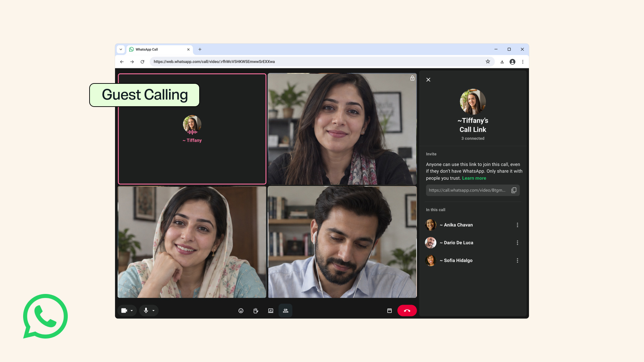Image resolution: width=644 pixels, height=362 pixels.
Task: Copy the call link
Action: [x=514, y=190]
